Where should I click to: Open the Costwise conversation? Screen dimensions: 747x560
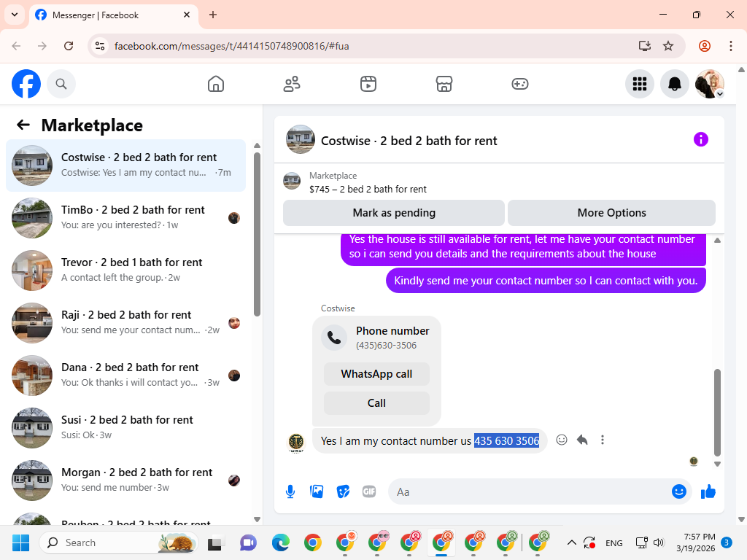tap(125, 166)
